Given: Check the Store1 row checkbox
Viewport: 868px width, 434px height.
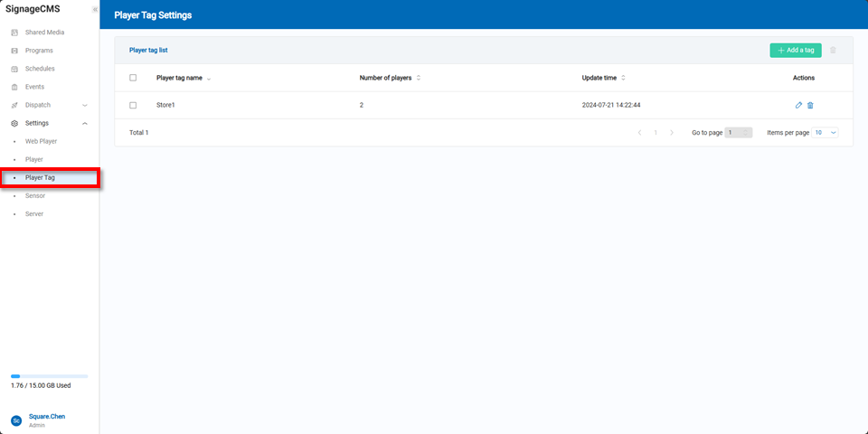Looking at the screenshot, I should click(133, 106).
